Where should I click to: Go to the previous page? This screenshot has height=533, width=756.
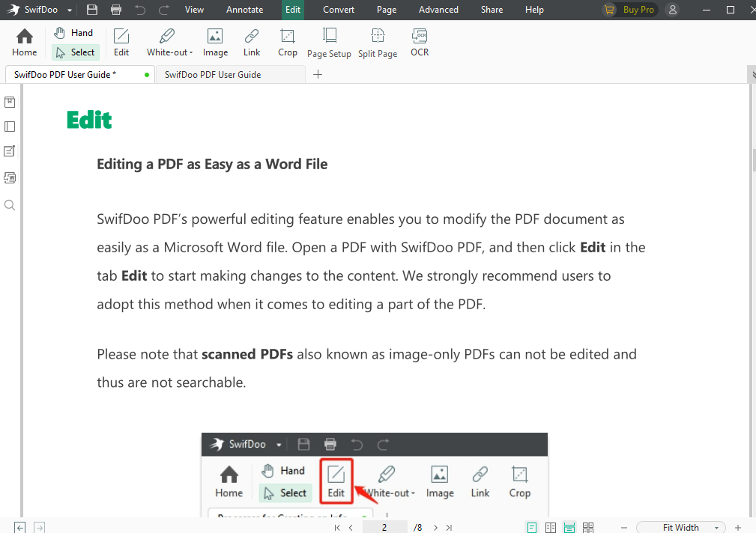pos(351,528)
